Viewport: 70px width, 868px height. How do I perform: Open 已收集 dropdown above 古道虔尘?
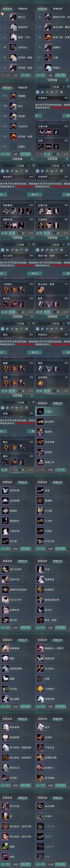point(57,87)
